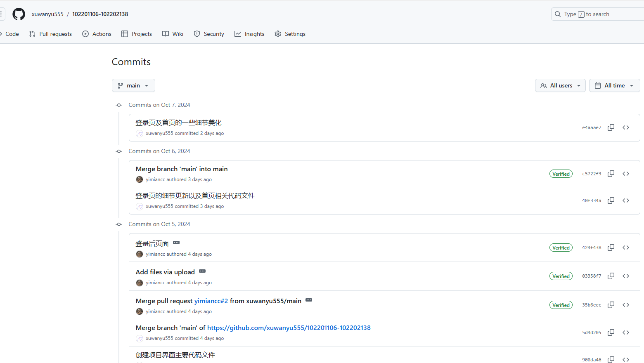
Task: Open the All time date filter
Action: coord(614,85)
